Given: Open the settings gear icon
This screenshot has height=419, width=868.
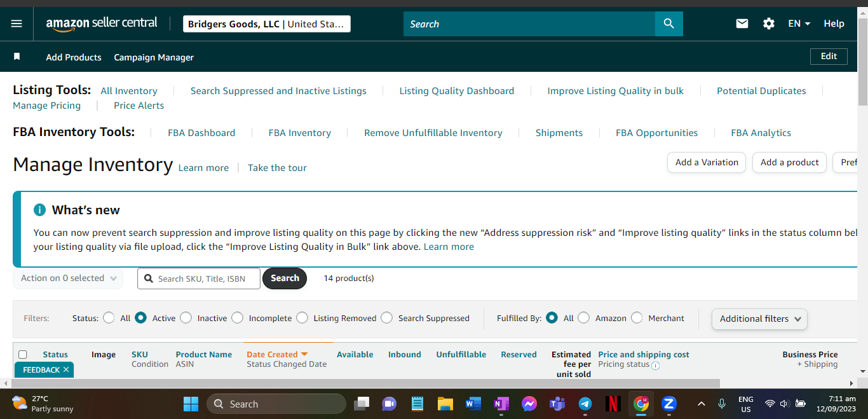Looking at the screenshot, I should click(x=769, y=24).
